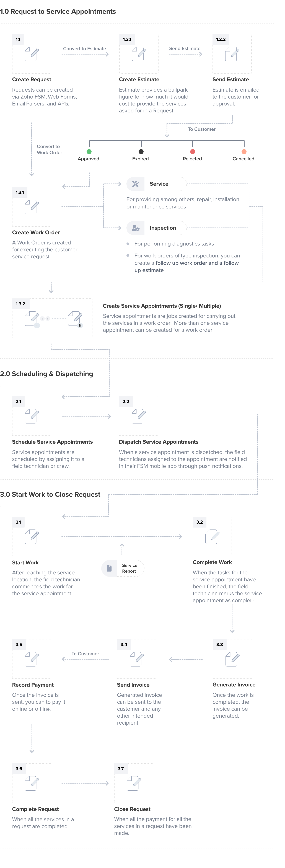Click the black Expired status dot

141,152
